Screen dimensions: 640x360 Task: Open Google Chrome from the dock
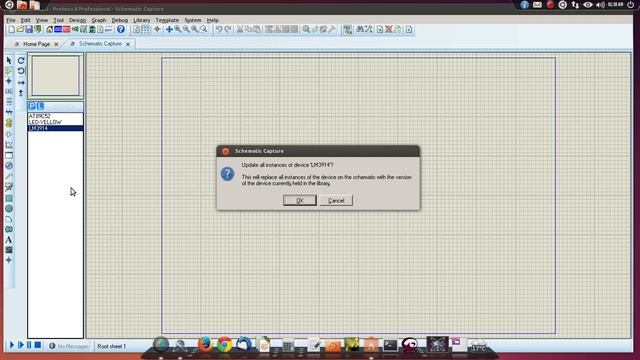[x=224, y=344]
